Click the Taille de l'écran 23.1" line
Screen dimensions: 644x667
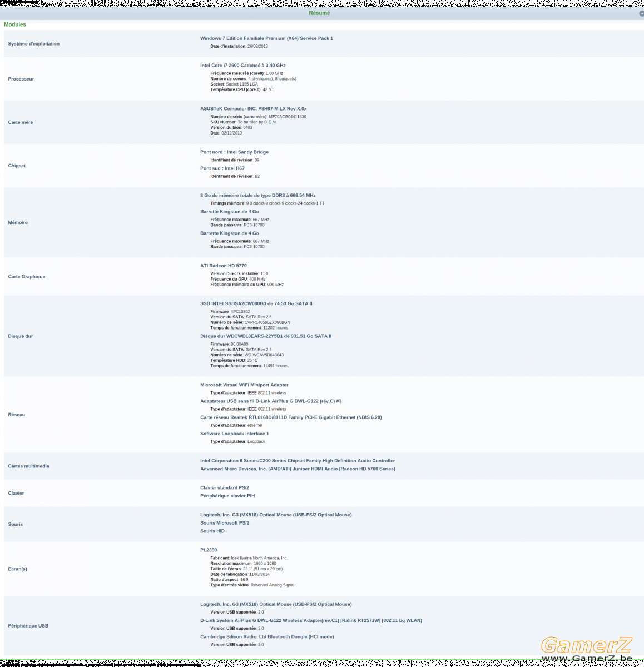point(246,569)
